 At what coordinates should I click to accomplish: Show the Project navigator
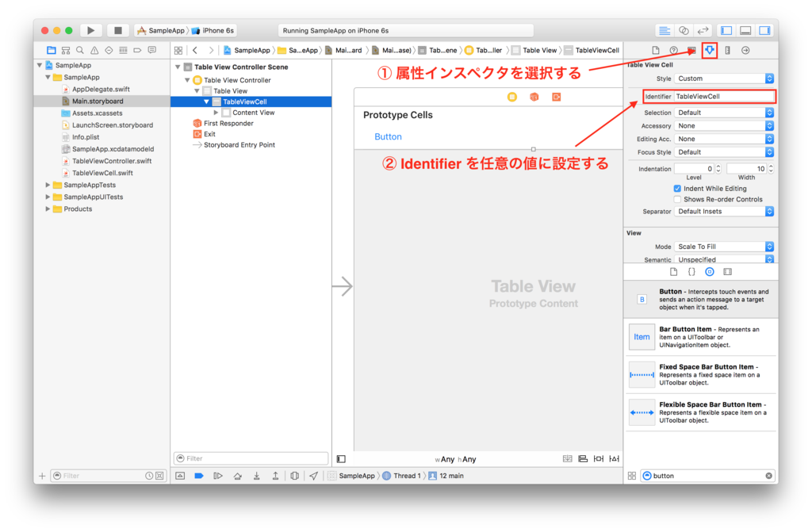pyautogui.click(x=51, y=50)
